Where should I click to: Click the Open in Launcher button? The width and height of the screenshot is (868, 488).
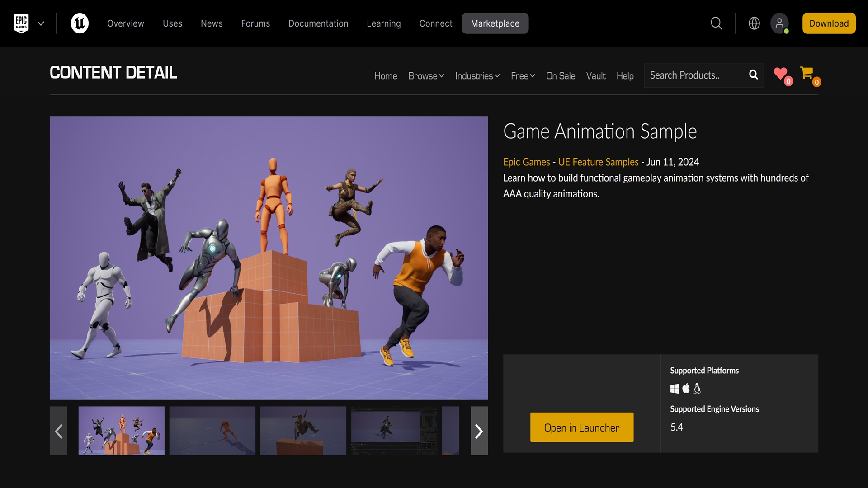point(581,427)
